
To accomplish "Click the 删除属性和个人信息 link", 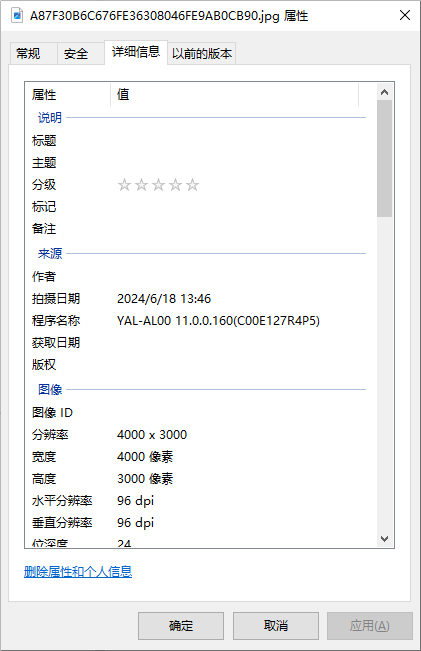I will click(x=78, y=572).
